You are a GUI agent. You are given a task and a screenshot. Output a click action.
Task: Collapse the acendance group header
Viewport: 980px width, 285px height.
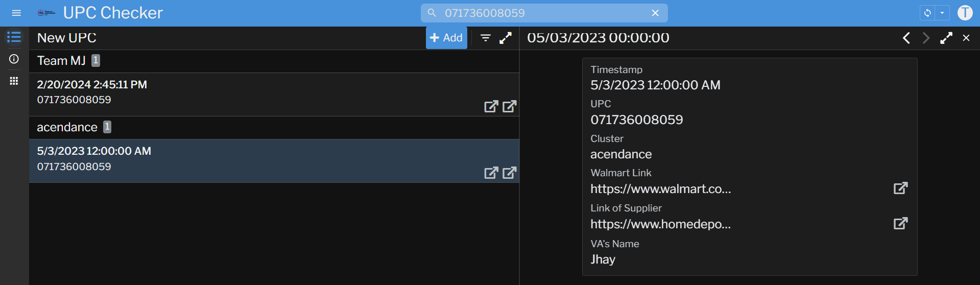click(67, 127)
